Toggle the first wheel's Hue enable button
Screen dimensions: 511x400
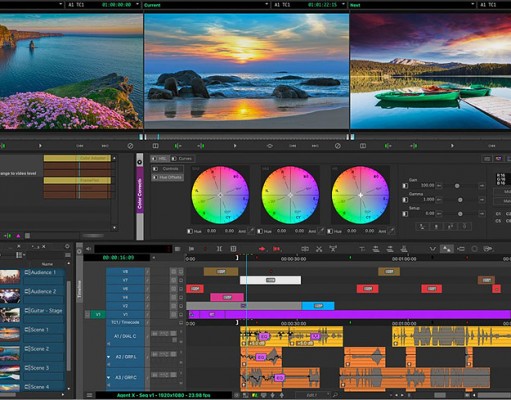(190, 231)
